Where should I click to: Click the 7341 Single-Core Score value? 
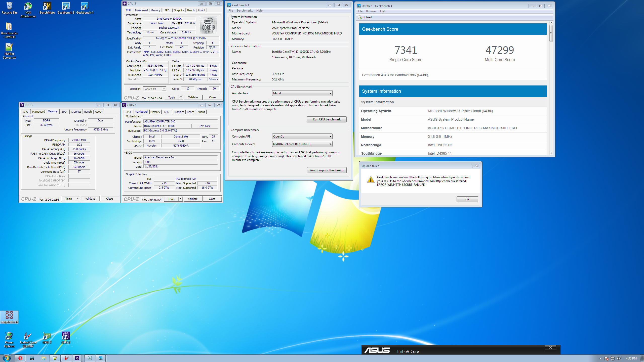tap(406, 50)
